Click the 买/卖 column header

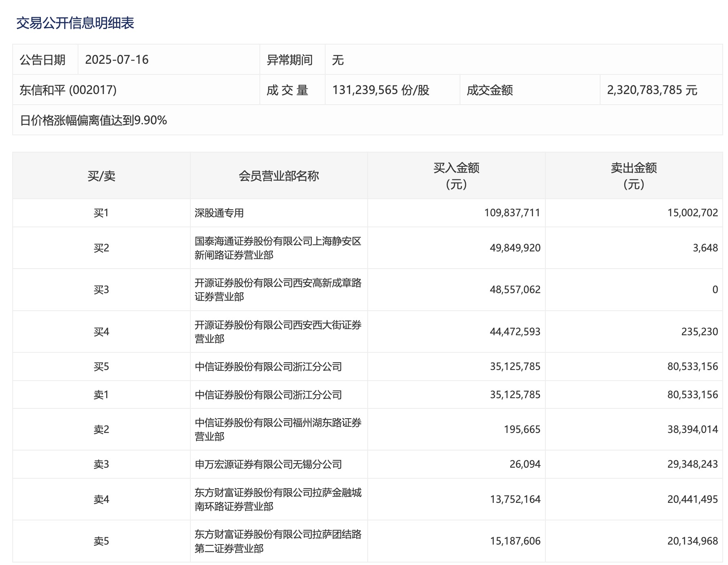pyautogui.click(x=101, y=176)
